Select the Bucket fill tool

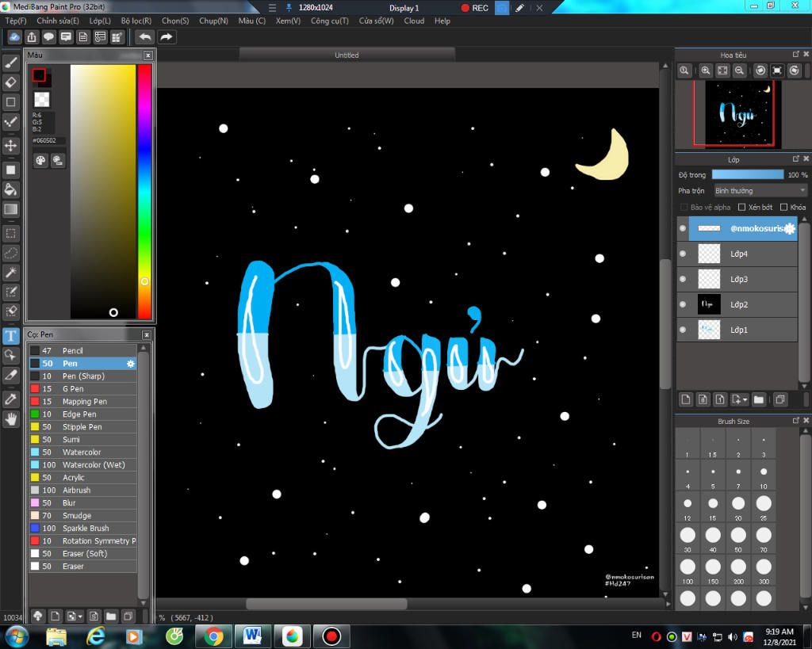click(11, 189)
